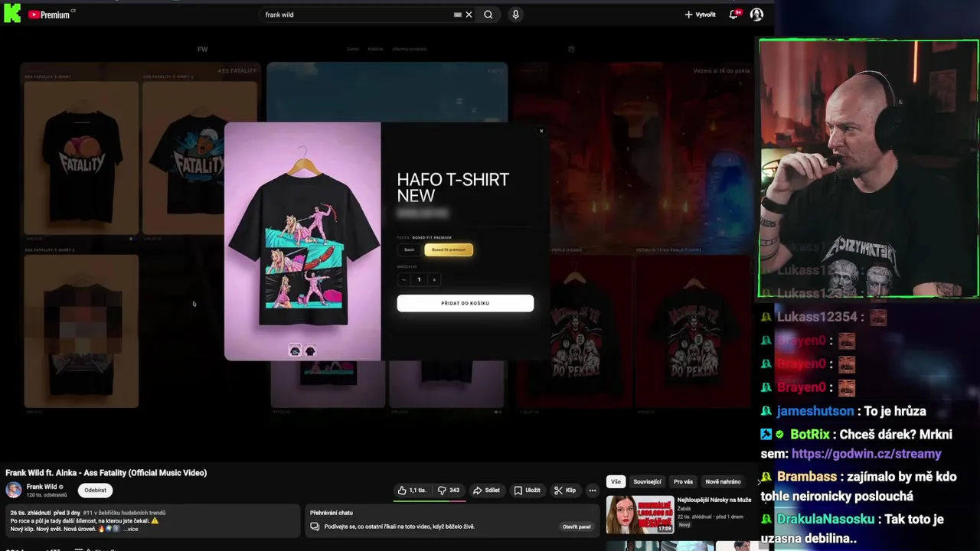Select the Vše filter chip

coord(616,481)
